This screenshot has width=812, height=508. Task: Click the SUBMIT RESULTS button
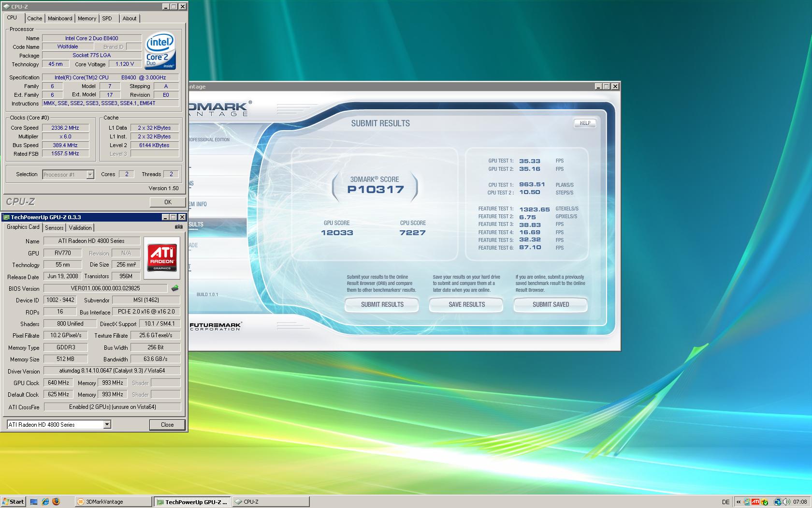[382, 304]
